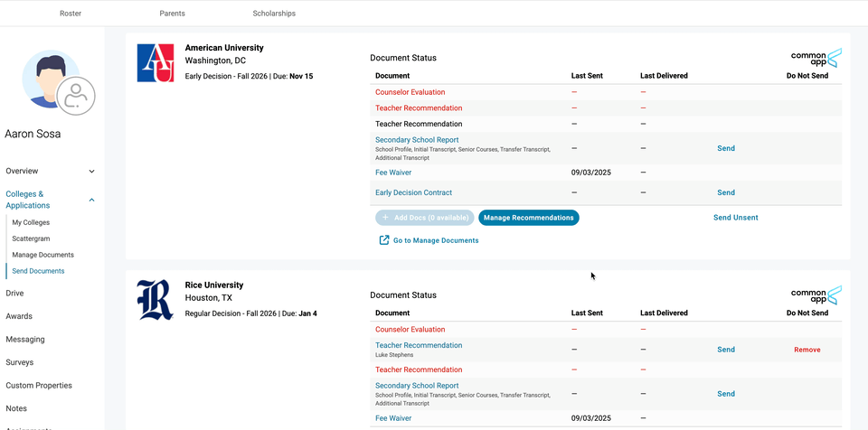Open the Messaging sidebar item
This screenshot has height=430, width=868.
click(x=24, y=340)
